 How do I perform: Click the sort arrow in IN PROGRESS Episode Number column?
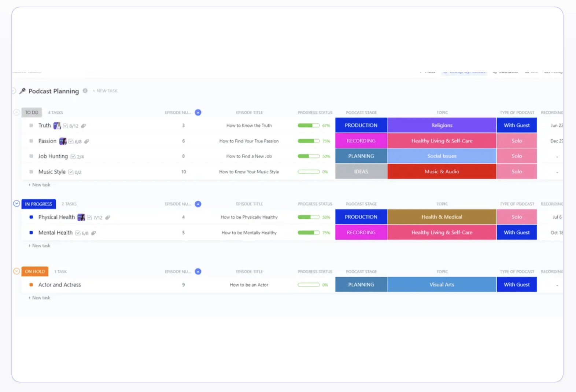tap(198, 204)
